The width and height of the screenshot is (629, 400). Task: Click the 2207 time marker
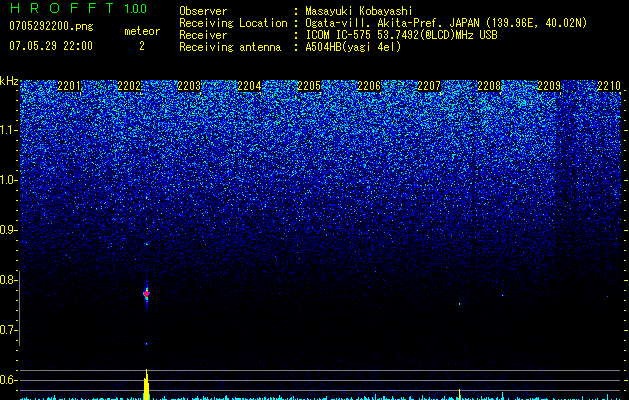[x=429, y=86]
